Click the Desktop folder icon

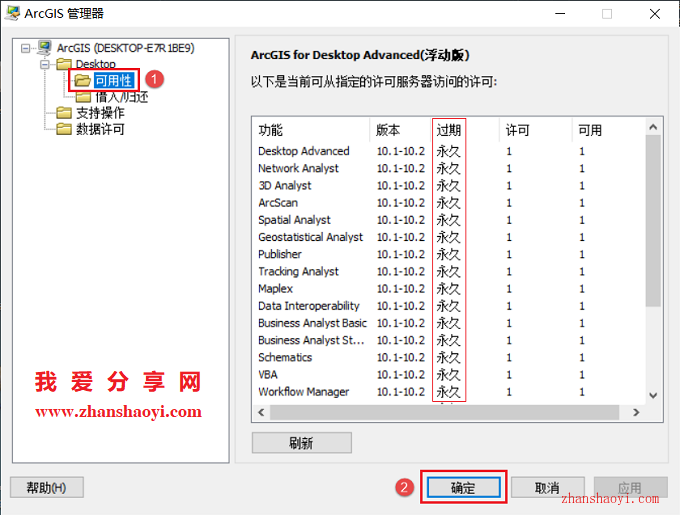tap(64, 64)
